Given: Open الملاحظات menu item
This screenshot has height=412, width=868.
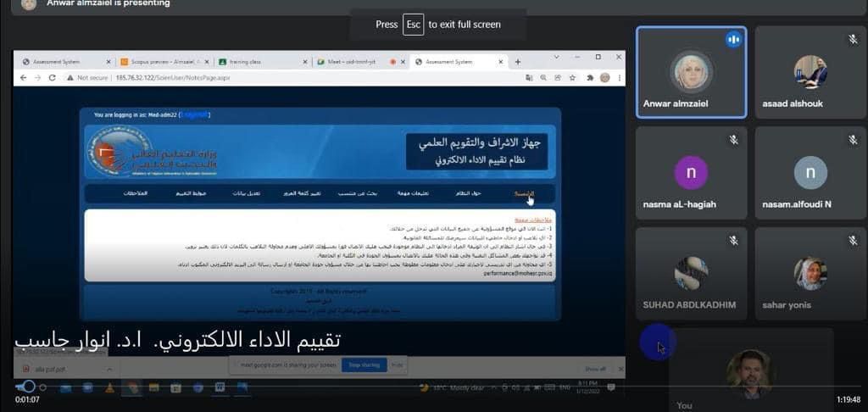Looking at the screenshot, I should (x=135, y=194).
